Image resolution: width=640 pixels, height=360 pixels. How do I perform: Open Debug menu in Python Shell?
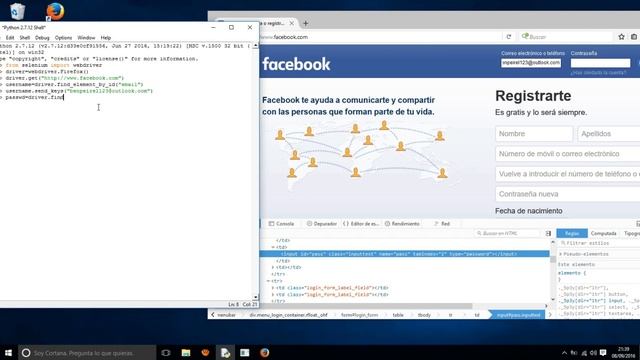tap(42, 38)
